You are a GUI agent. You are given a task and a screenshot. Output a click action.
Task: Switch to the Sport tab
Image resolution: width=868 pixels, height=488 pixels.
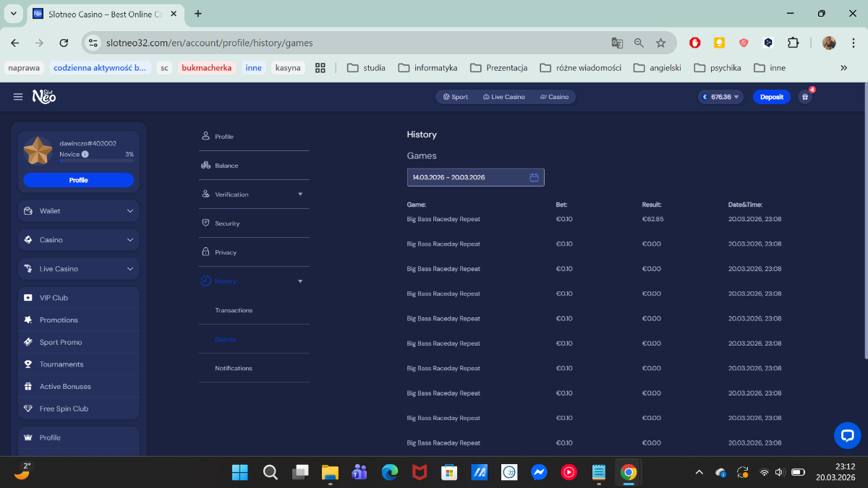click(x=456, y=97)
